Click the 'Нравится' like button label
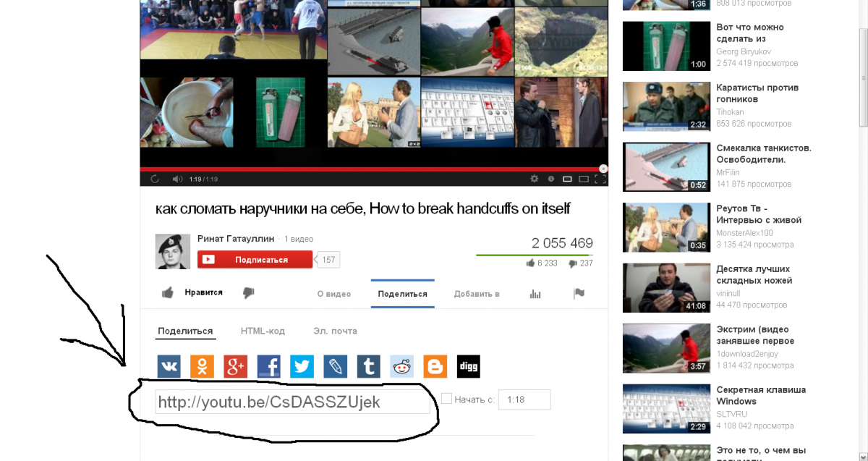Viewport: 868px width, 461px height. [203, 293]
